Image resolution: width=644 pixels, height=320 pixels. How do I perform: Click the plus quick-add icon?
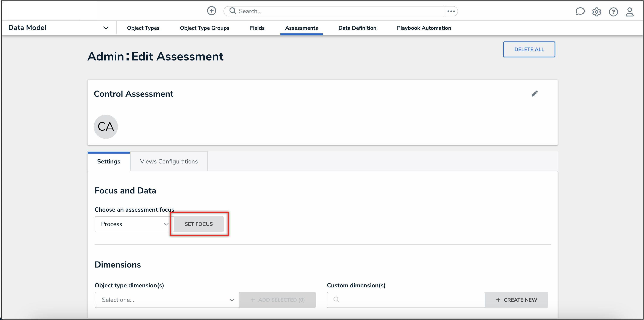211,11
